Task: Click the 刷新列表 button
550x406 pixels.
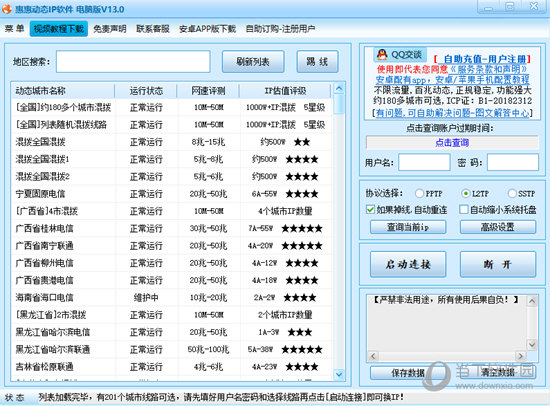Action: pos(253,62)
